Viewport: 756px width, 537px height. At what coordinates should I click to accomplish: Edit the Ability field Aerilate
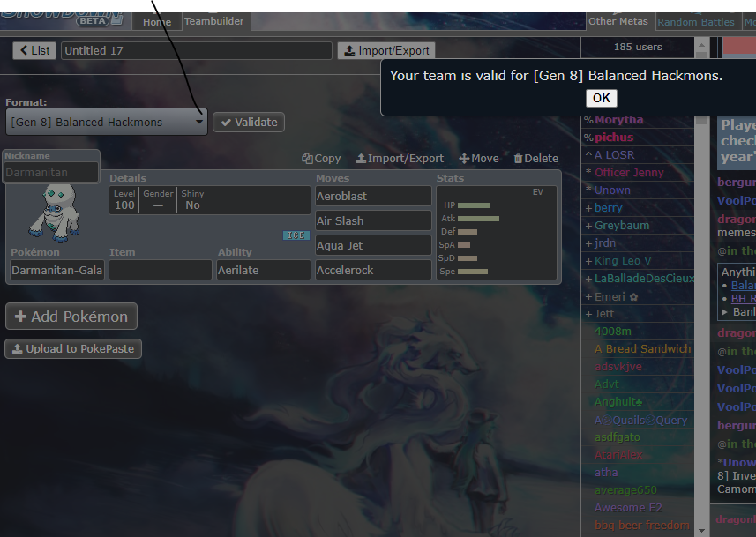[x=263, y=270]
